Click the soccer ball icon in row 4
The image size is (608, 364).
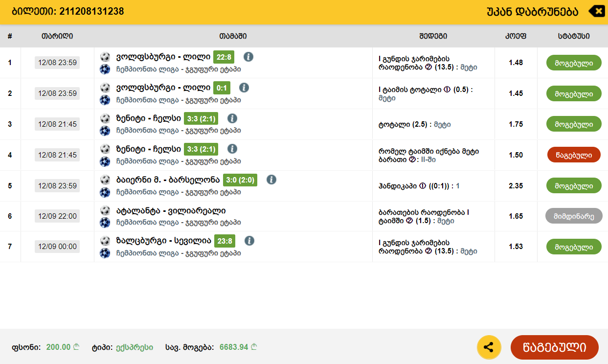tap(105, 149)
